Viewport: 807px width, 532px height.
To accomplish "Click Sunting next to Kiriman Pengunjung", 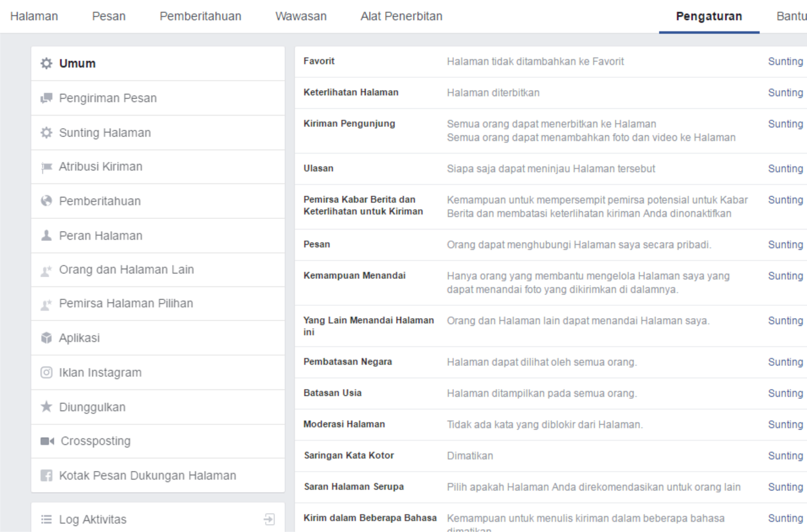I will pos(785,124).
